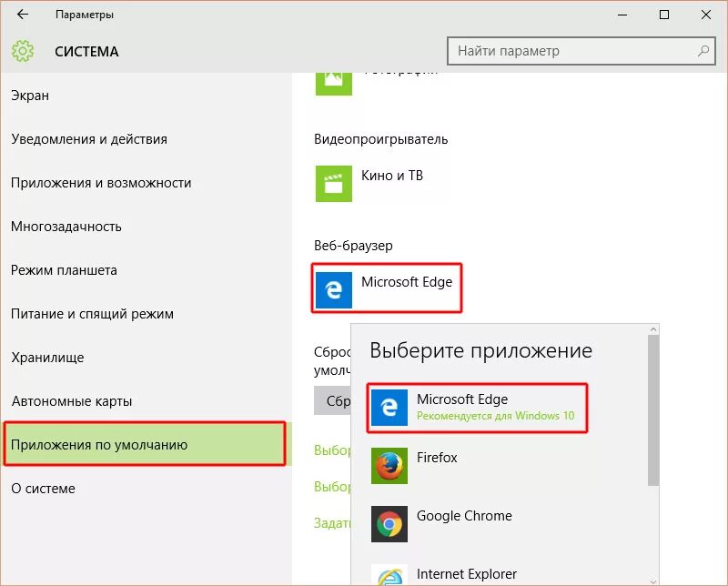Focus the Найти параметр search field
728x586 pixels.
click(581, 51)
